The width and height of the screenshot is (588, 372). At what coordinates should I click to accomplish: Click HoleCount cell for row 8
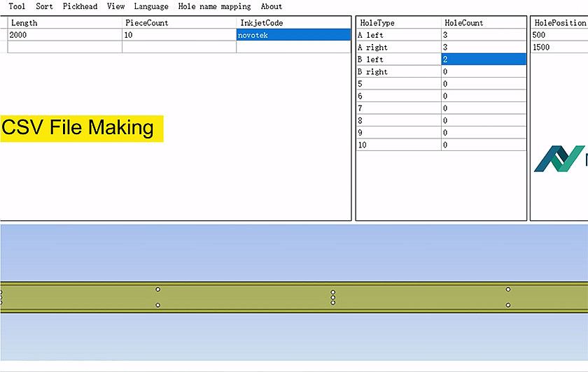(484, 120)
